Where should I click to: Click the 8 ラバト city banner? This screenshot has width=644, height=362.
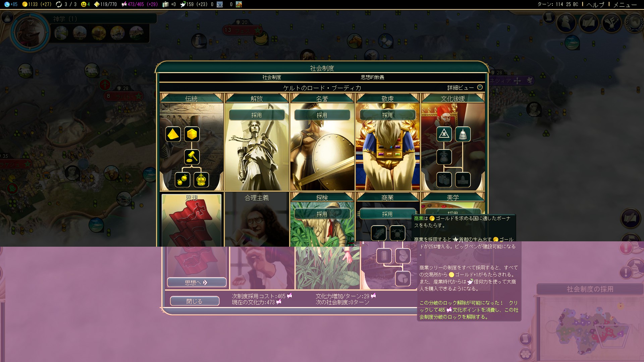pyautogui.click(x=123, y=96)
